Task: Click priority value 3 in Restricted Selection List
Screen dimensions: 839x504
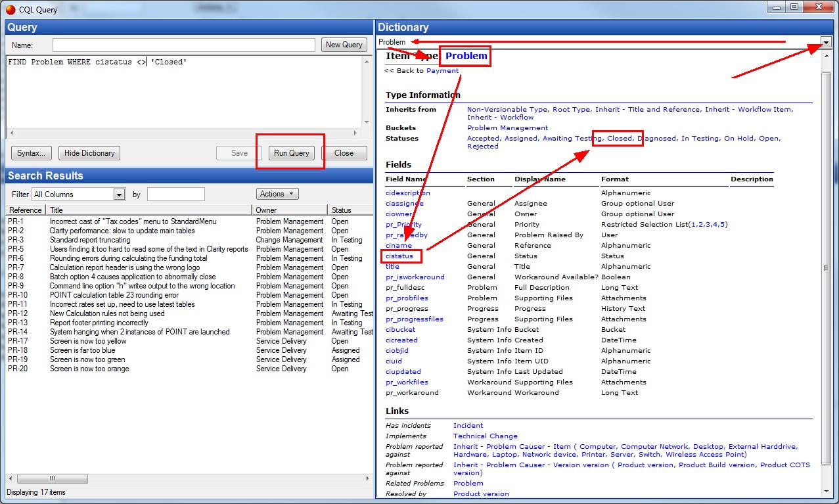Action: click(710, 225)
